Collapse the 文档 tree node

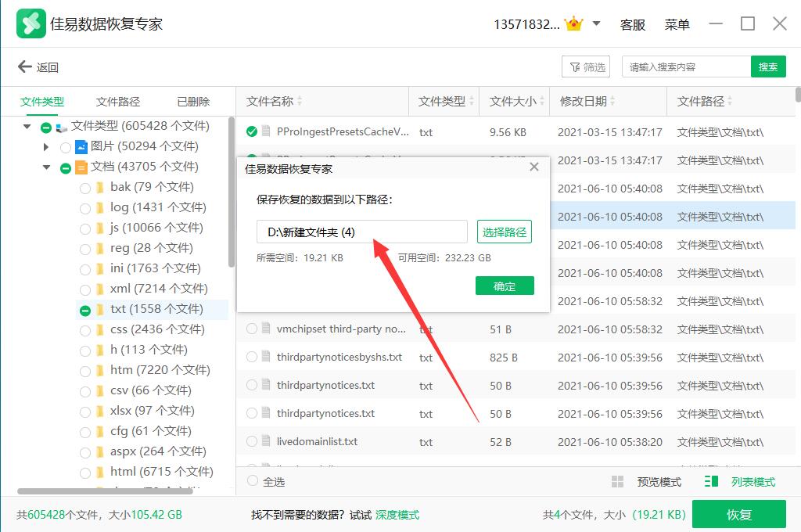(x=47, y=167)
